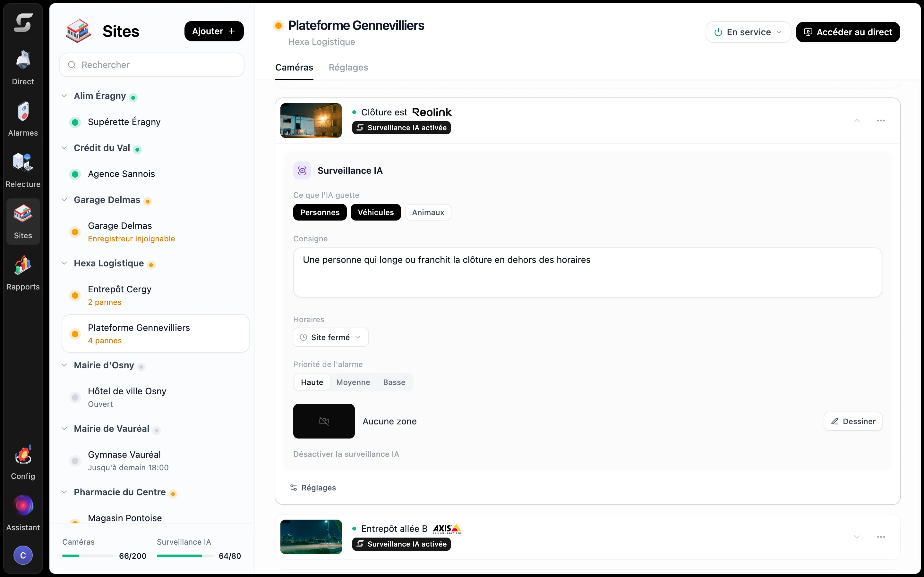The height and width of the screenshot is (577, 924).
Task: Open the Site fermé schedule dropdown
Action: click(x=331, y=337)
